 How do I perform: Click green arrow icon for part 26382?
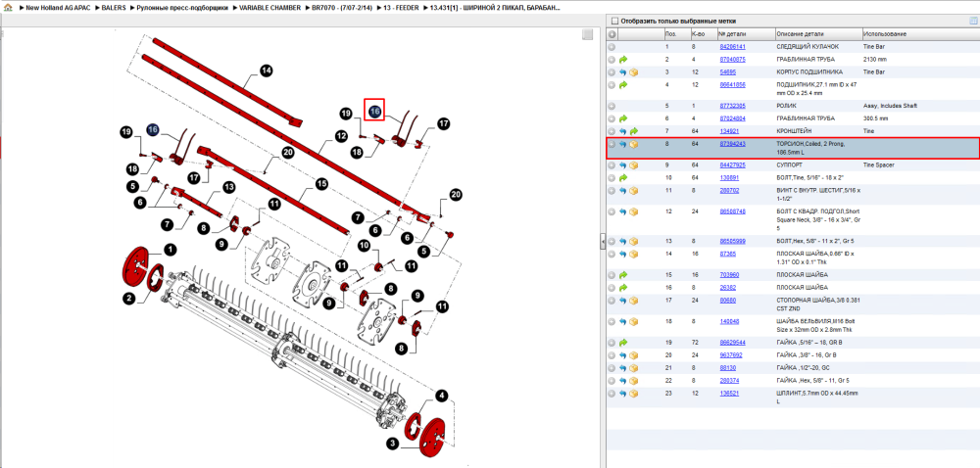tap(623, 288)
